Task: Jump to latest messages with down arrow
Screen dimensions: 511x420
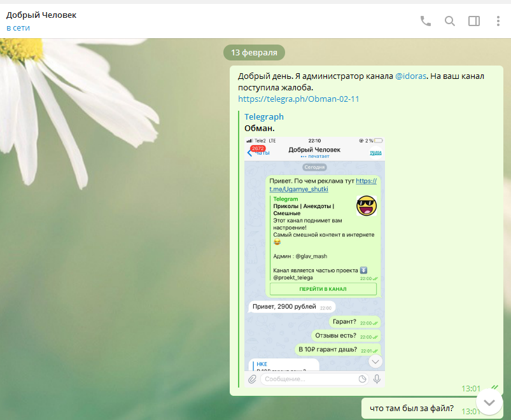Action: pos(489,402)
